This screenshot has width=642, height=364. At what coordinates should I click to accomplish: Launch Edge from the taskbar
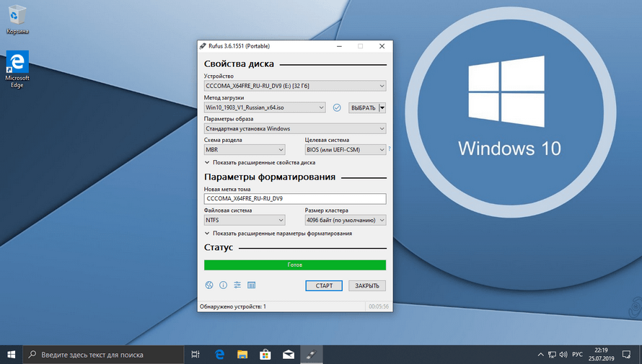pos(219,355)
